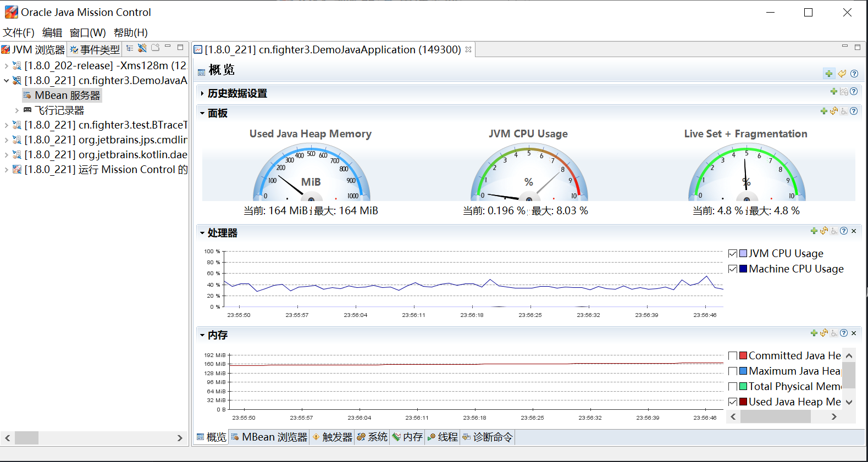Open the 帮助(H) menu
Image resolution: width=868 pixels, height=462 pixels.
131,33
